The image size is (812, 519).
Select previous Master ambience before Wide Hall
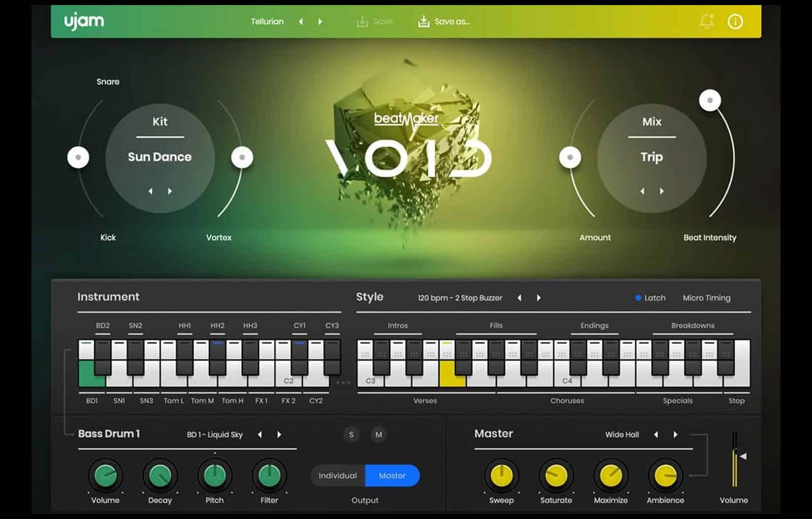click(656, 435)
